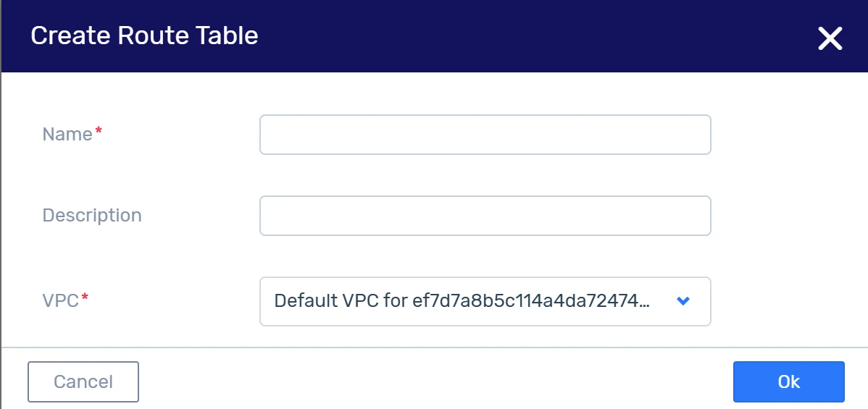Expand the VPC list via its arrow

[682, 301]
